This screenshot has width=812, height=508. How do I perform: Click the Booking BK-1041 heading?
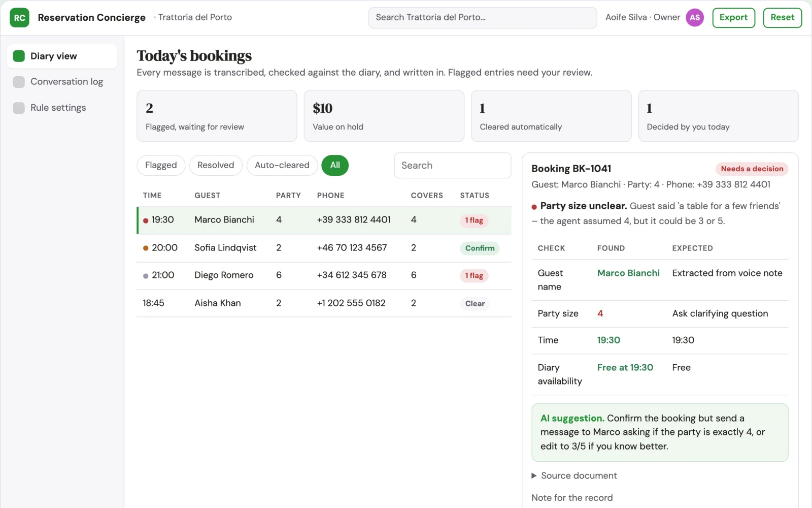click(571, 169)
